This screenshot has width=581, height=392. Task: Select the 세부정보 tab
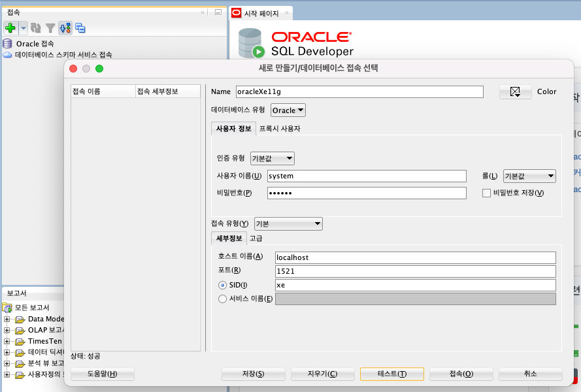pos(229,238)
